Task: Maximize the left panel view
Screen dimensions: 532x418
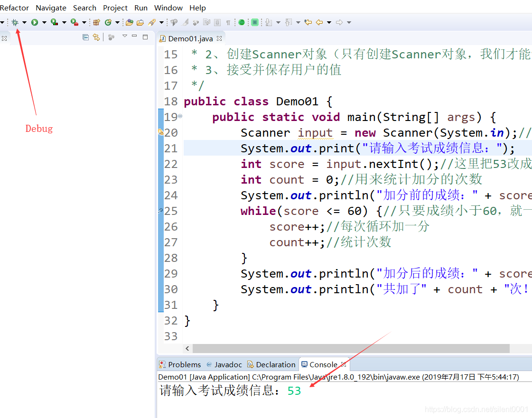Action: point(145,37)
